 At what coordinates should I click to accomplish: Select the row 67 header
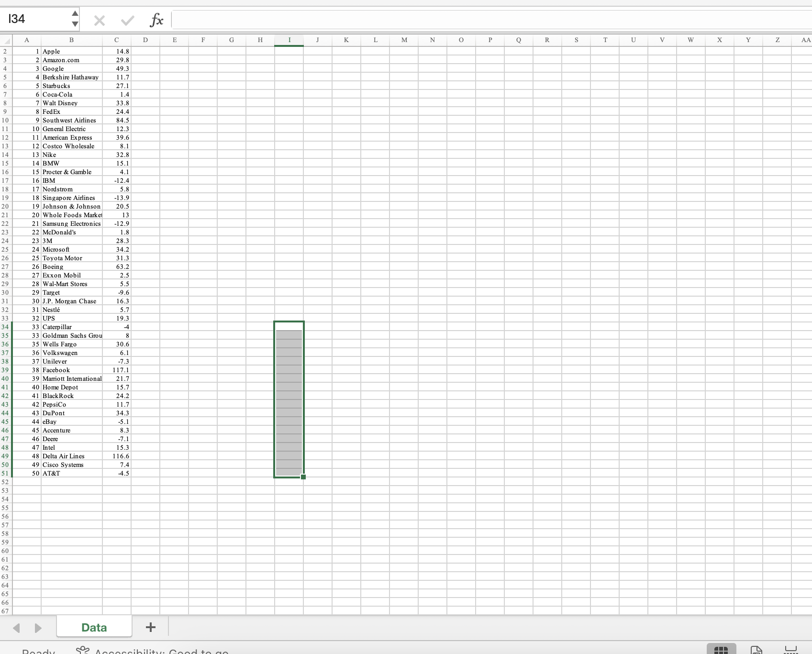(6, 611)
